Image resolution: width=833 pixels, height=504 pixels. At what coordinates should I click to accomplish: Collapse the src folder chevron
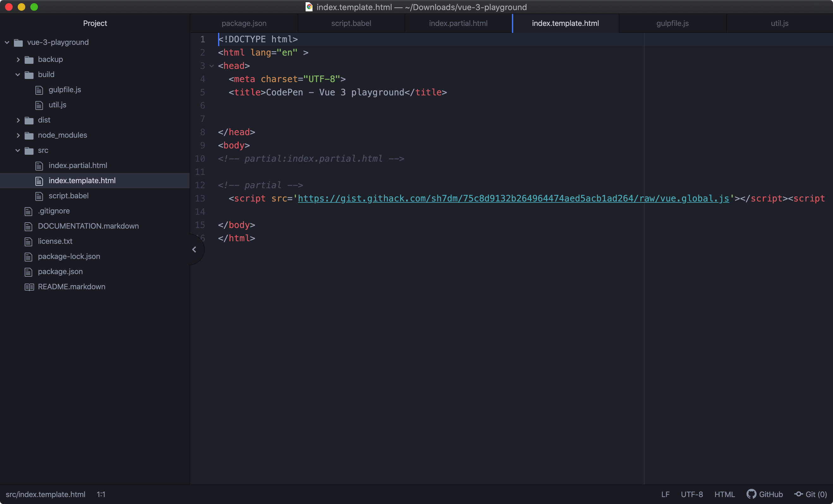pos(18,150)
